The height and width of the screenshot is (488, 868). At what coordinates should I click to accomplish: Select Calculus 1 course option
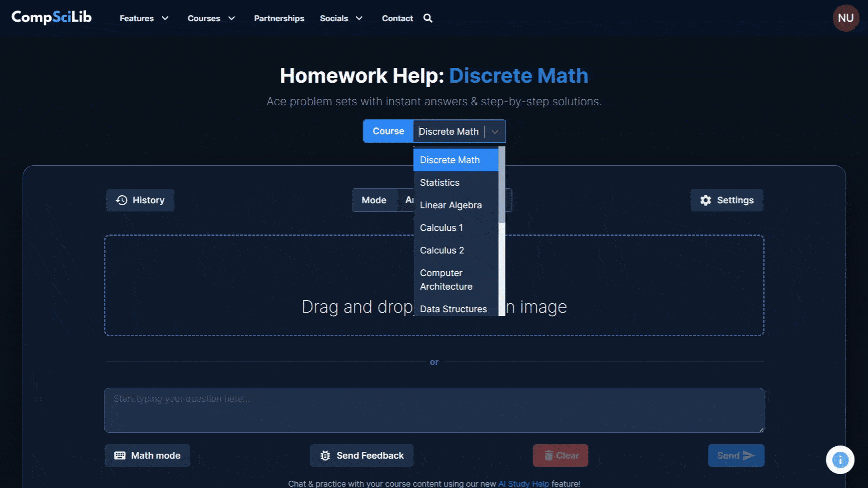point(456,228)
